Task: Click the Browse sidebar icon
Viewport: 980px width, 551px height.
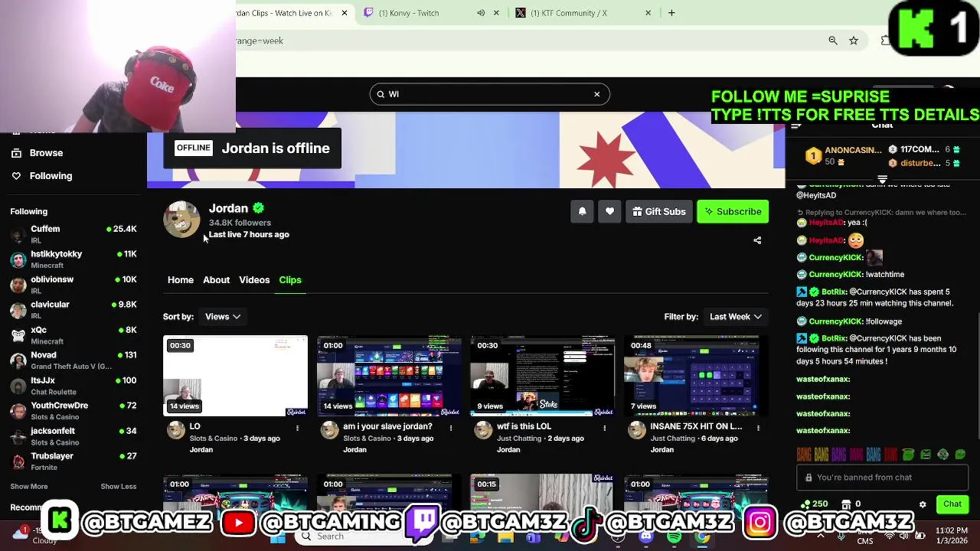Action: (16, 153)
